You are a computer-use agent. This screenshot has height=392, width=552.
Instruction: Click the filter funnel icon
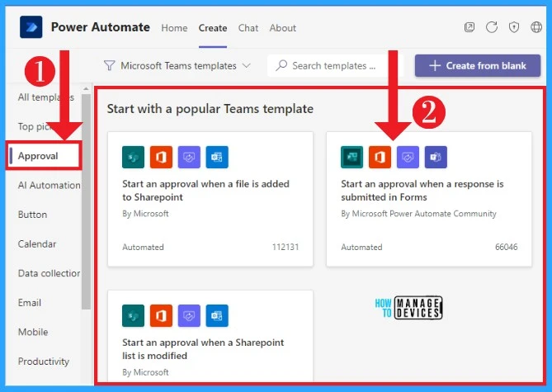(x=110, y=65)
